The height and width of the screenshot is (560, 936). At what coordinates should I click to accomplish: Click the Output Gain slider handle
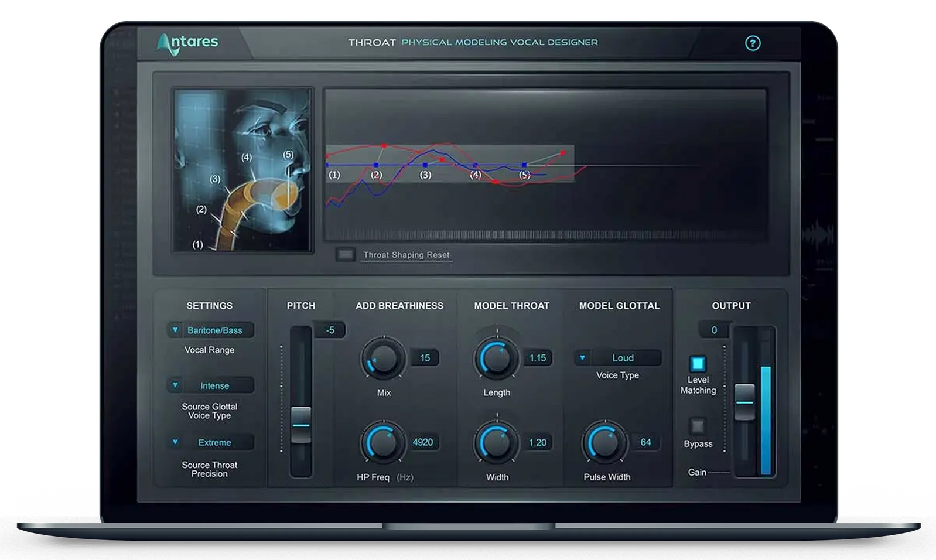pos(744,402)
